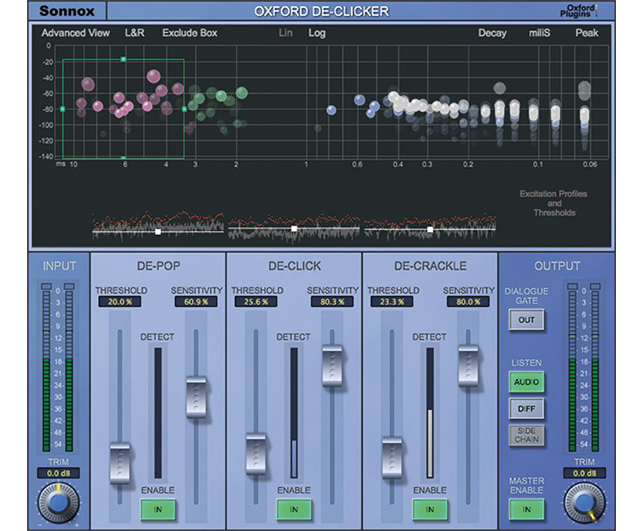643x531 pixels.
Task: Click the exclude box right handle
Action: click(185, 109)
